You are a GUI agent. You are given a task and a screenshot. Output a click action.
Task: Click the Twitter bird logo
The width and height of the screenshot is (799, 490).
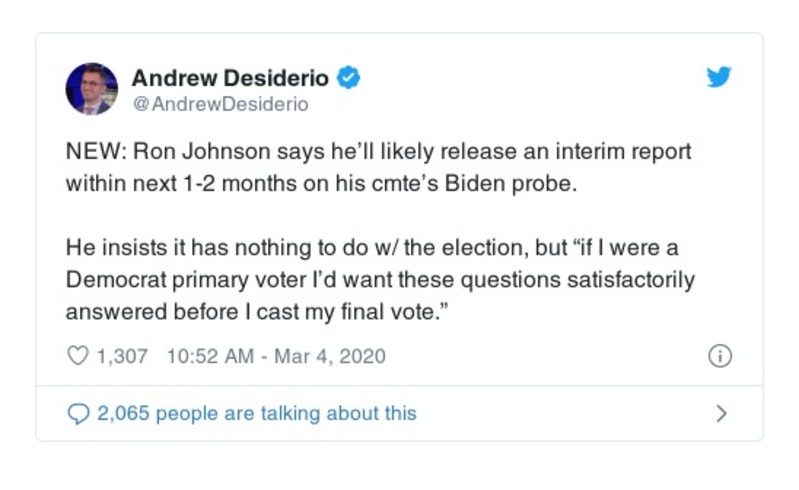[719, 78]
